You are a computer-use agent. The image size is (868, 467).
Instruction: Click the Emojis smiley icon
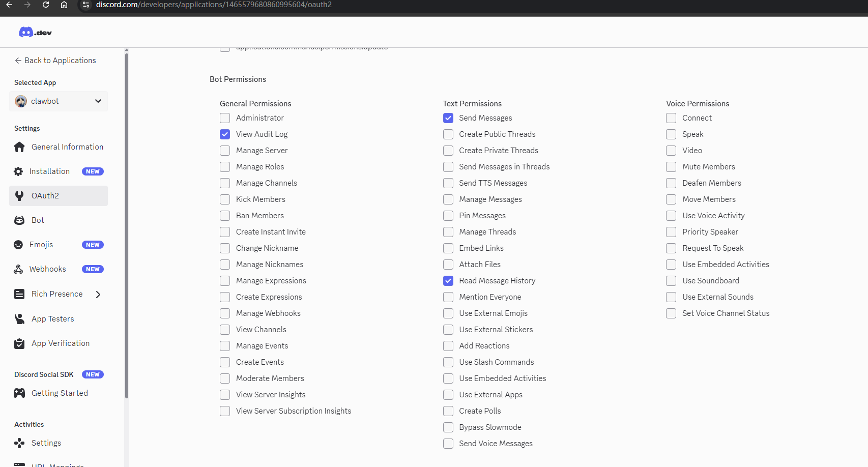18,245
